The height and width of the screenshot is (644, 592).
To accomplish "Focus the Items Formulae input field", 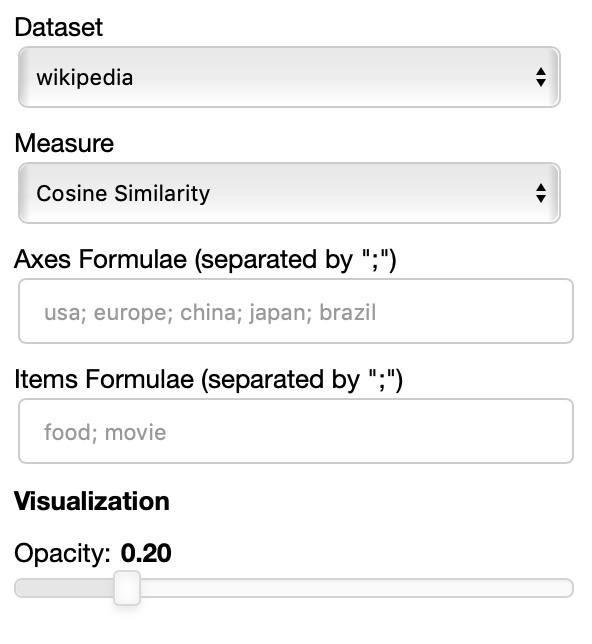I will pyautogui.click(x=296, y=431).
